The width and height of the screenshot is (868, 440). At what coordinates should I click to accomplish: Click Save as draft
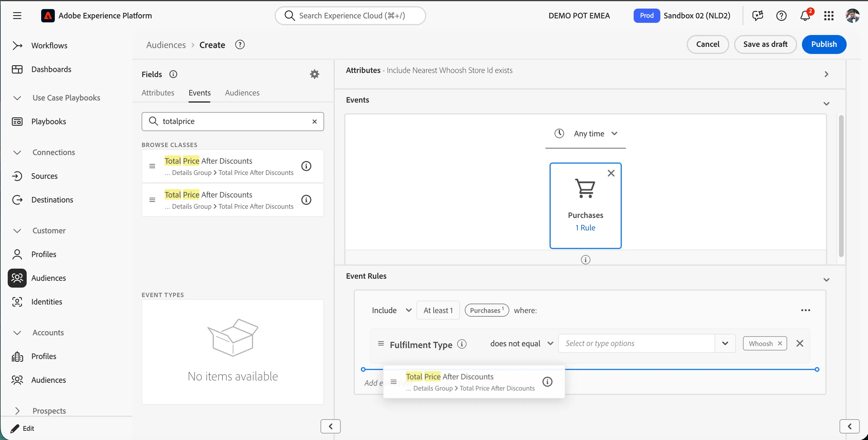point(765,44)
